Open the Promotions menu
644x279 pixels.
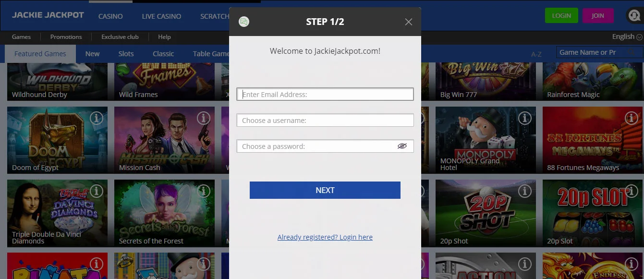(66, 36)
